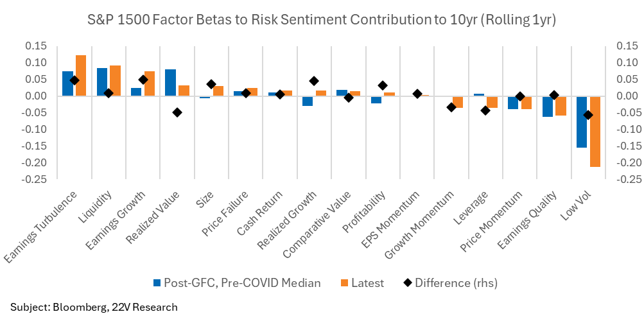
Task: Click the 'Difference (rhs)' legend label
Action: 457,282
